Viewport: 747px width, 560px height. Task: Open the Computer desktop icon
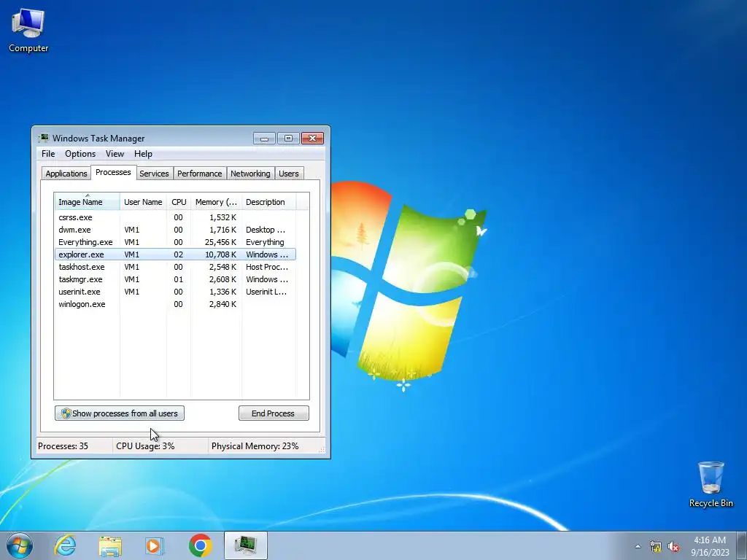tap(28, 31)
